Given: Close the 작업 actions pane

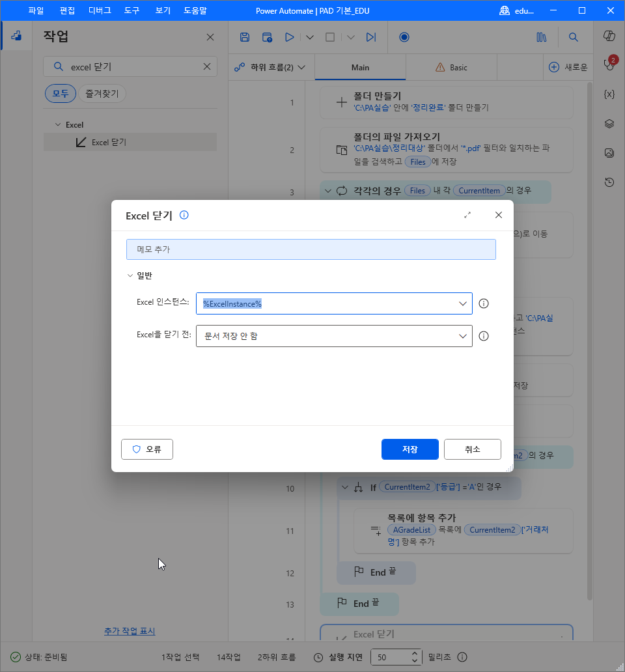Looking at the screenshot, I should point(210,37).
